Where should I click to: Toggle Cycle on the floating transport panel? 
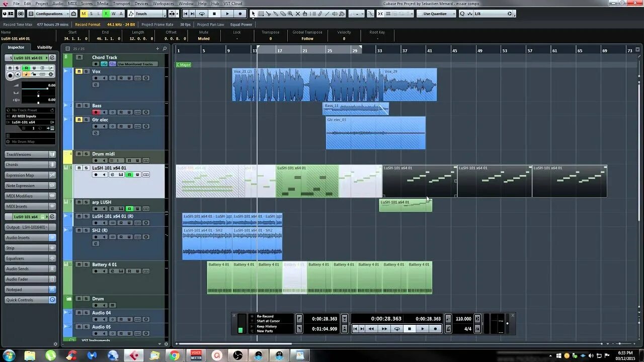(x=397, y=329)
